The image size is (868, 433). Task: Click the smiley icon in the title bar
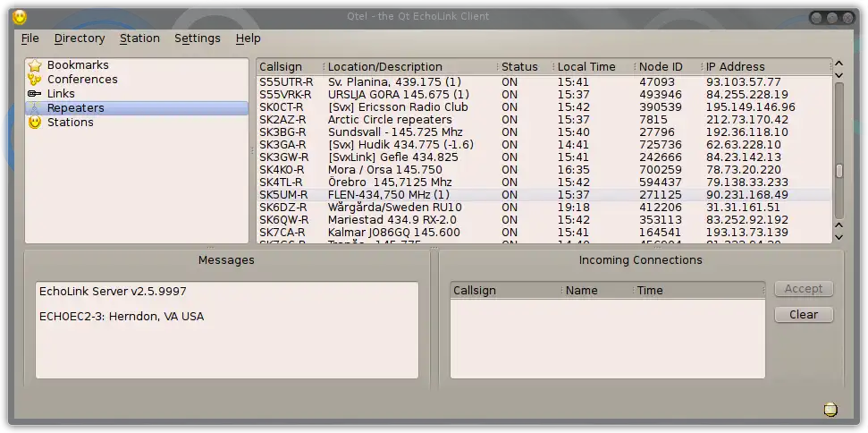click(20, 17)
